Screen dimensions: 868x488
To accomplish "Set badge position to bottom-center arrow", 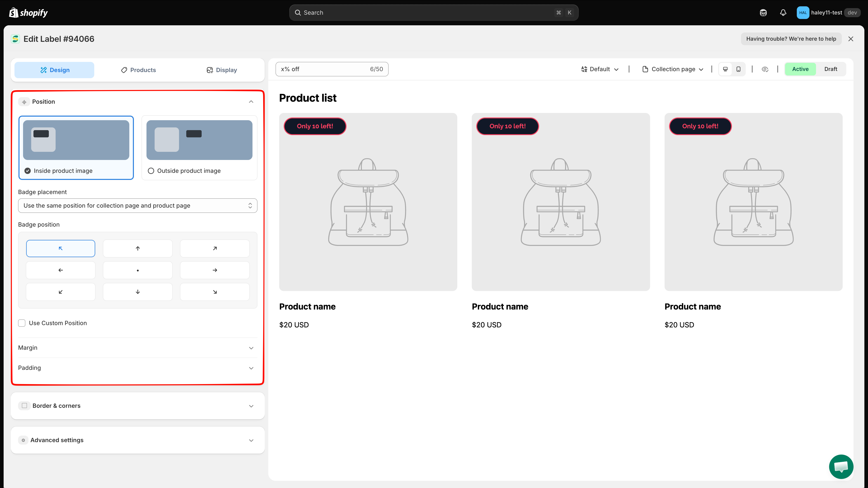I will (x=138, y=292).
